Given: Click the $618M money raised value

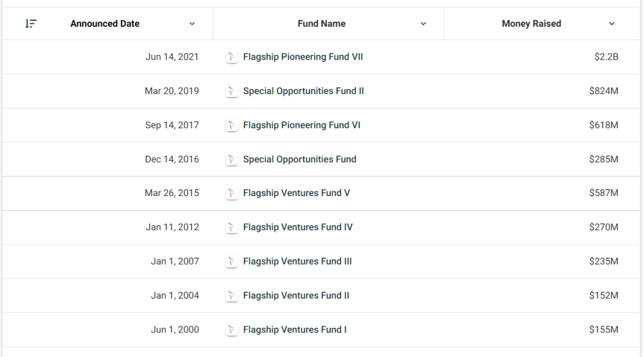Looking at the screenshot, I should (603, 125).
